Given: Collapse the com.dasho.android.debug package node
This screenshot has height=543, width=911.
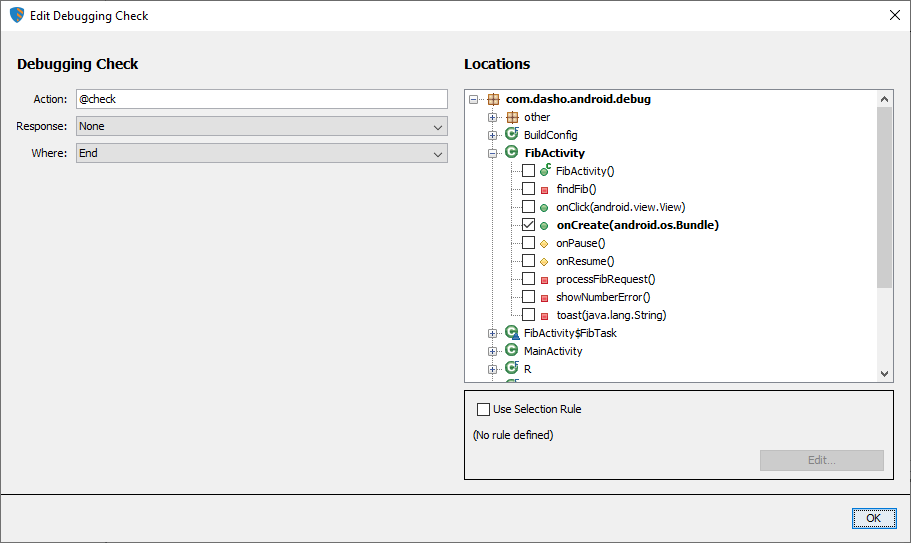Looking at the screenshot, I should (x=474, y=99).
